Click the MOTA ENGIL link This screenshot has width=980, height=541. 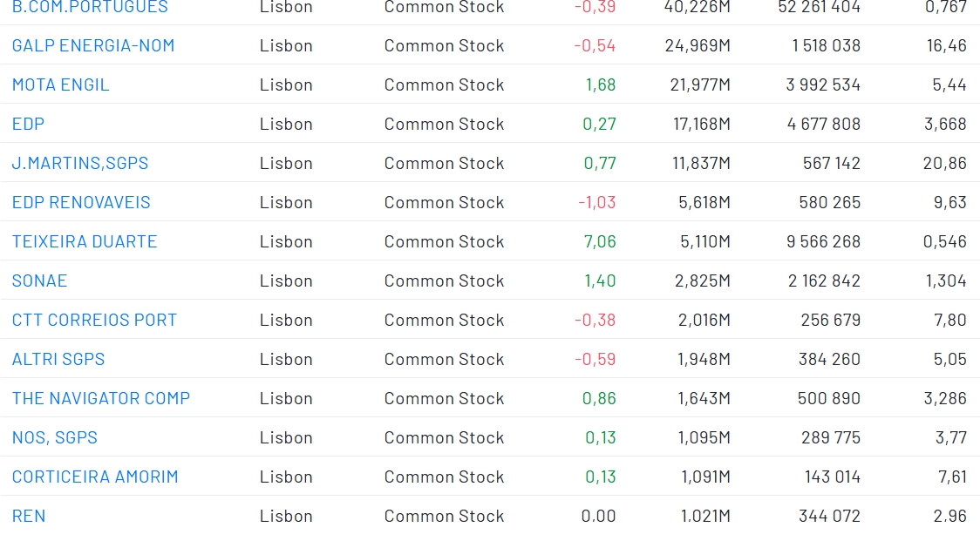(61, 85)
